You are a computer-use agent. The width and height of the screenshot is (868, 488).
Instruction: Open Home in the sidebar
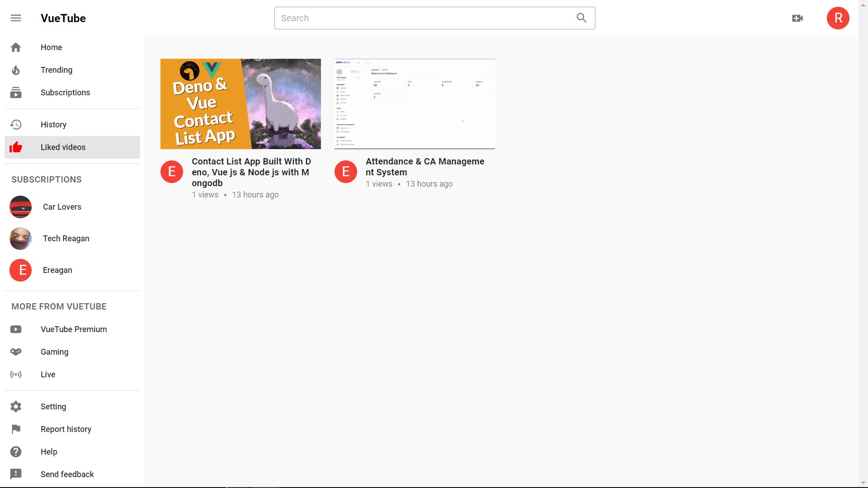point(51,47)
